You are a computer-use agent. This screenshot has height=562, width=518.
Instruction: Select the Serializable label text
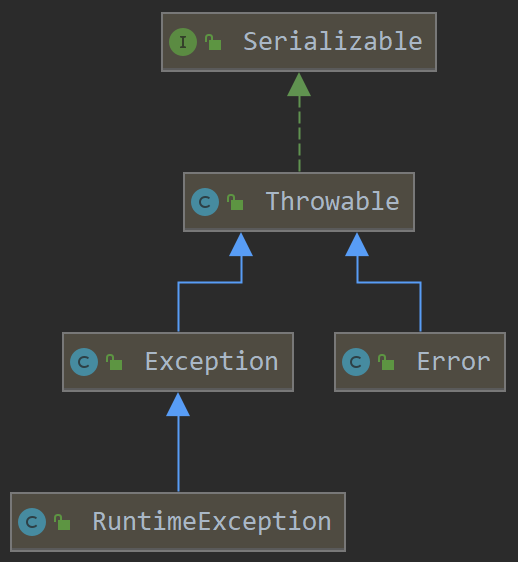coord(333,42)
